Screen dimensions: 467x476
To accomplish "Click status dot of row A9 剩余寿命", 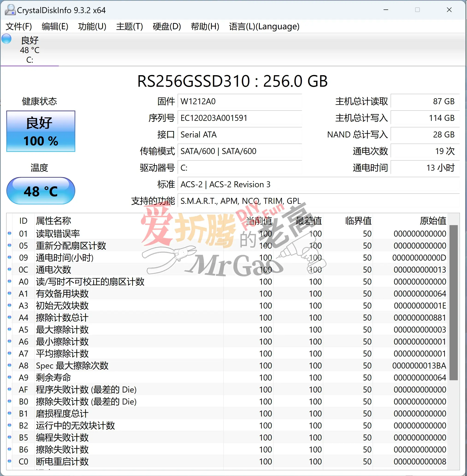I will click(9, 377).
